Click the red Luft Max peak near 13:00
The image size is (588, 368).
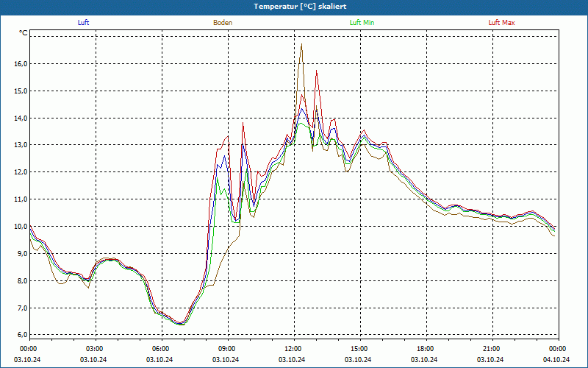317,71
